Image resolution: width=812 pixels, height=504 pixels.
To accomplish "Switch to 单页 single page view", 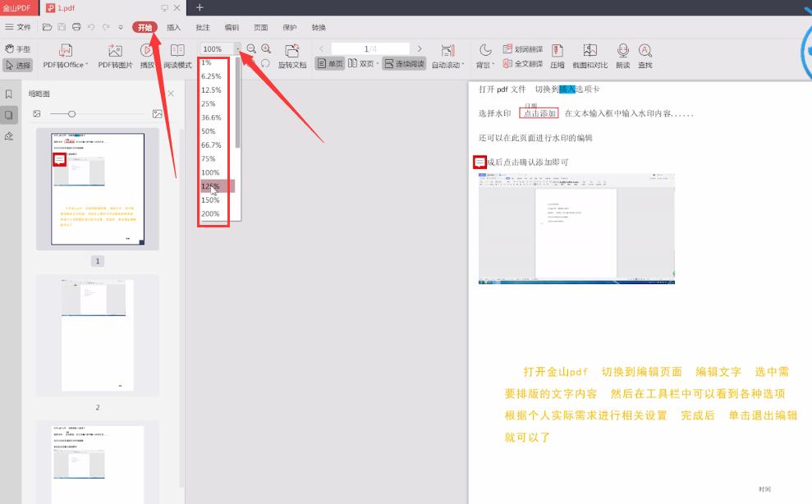I will (x=330, y=64).
